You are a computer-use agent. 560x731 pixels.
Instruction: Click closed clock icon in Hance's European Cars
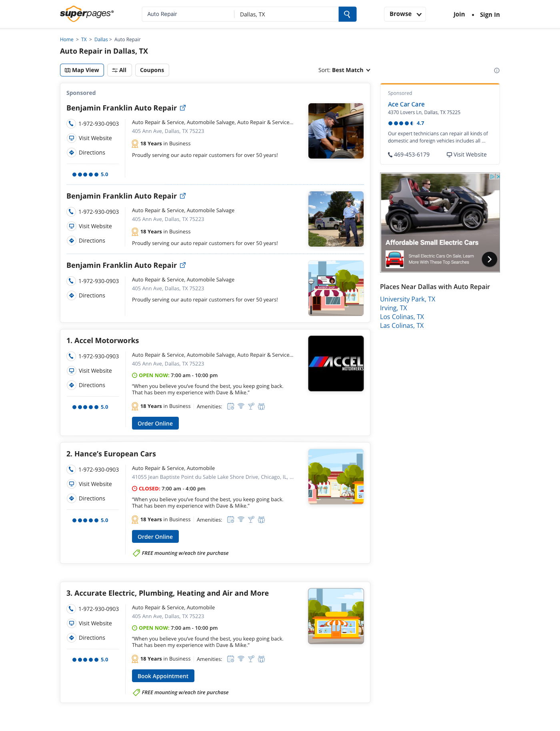[135, 488]
